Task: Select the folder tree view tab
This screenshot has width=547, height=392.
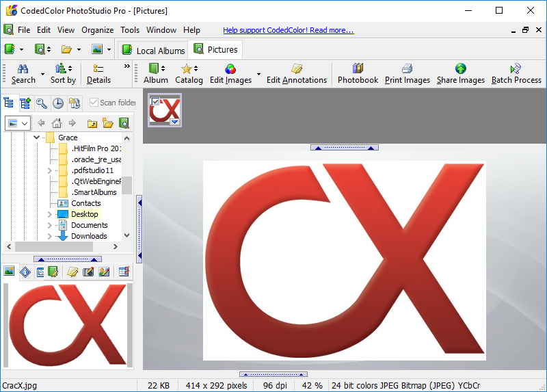Action: (x=9, y=103)
